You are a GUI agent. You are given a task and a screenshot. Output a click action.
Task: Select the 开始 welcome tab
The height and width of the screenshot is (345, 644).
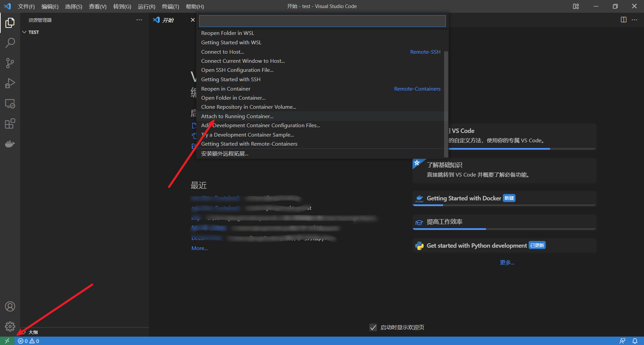pyautogui.click(x=168, y=20)
